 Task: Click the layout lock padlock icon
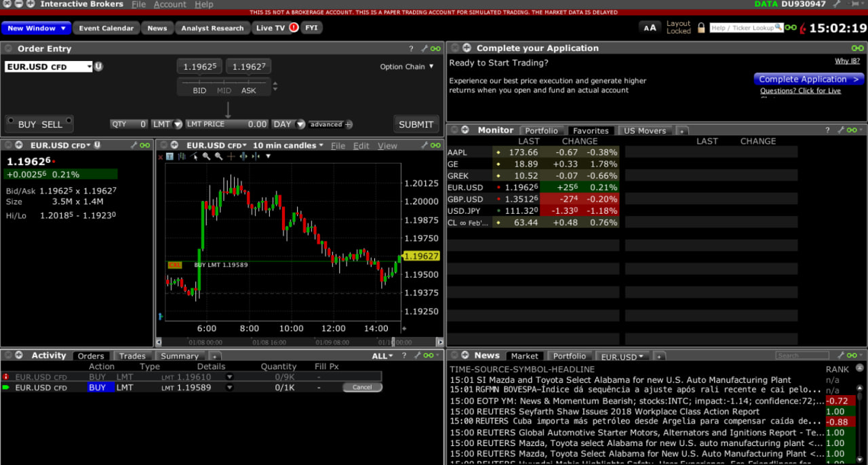701,28
